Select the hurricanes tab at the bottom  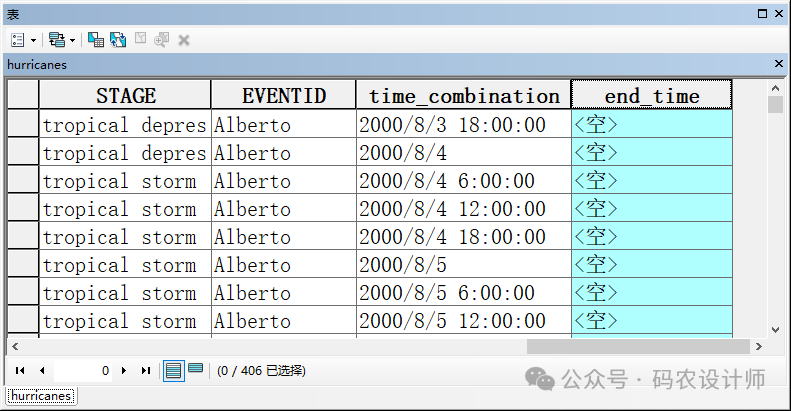[x=41, y=396]
